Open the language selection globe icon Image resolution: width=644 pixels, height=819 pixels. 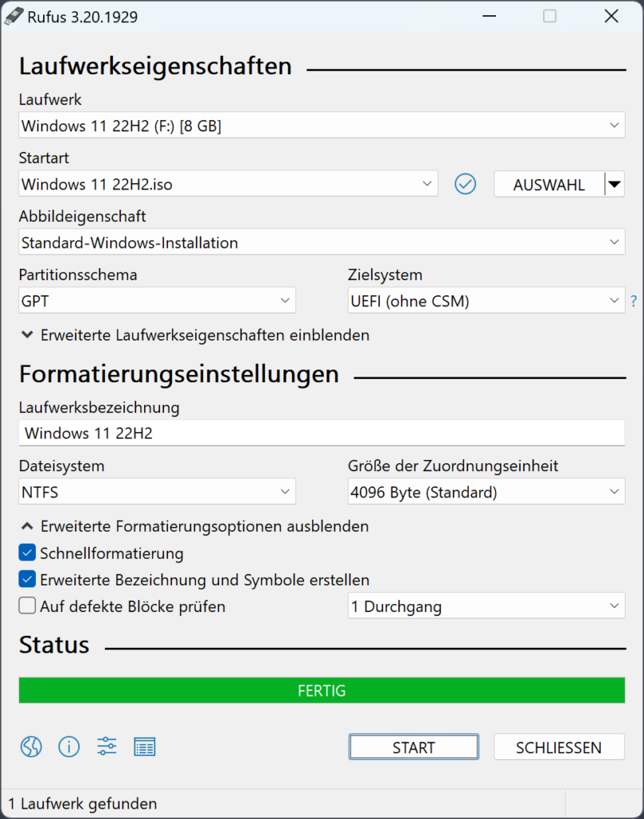tap(30, 746)
